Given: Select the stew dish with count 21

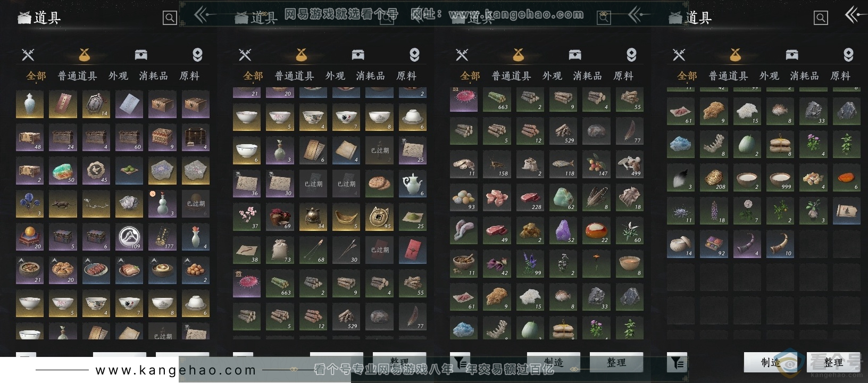Looking at the screenshot, I should [30, 270].
